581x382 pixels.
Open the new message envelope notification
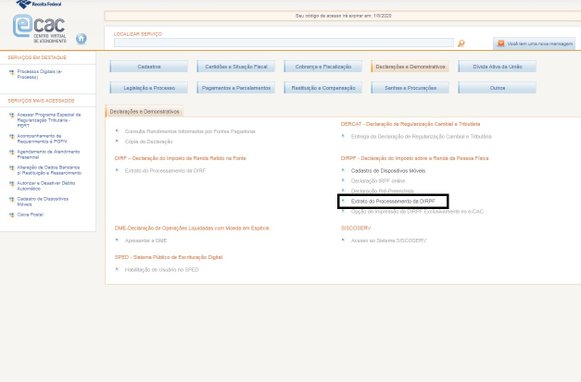click(501, 44)
